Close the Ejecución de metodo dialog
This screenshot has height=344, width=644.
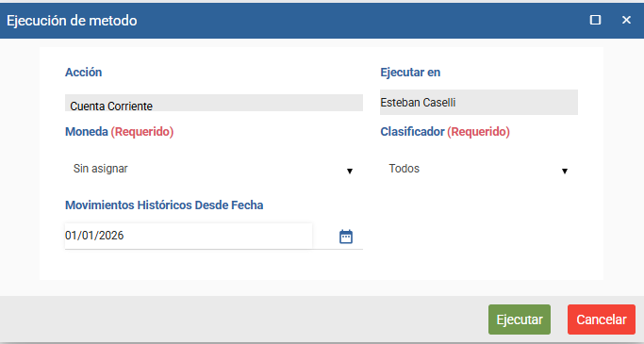point(626,20)
